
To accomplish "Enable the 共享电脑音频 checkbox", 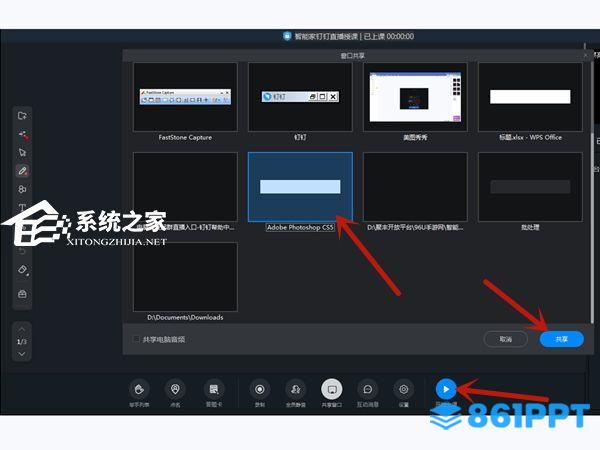I will click(136, 339).
